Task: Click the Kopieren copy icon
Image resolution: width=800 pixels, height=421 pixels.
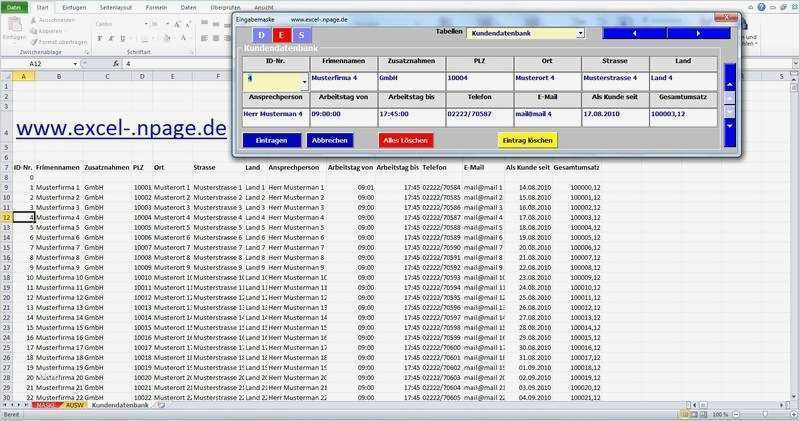Action: (34, 31)
